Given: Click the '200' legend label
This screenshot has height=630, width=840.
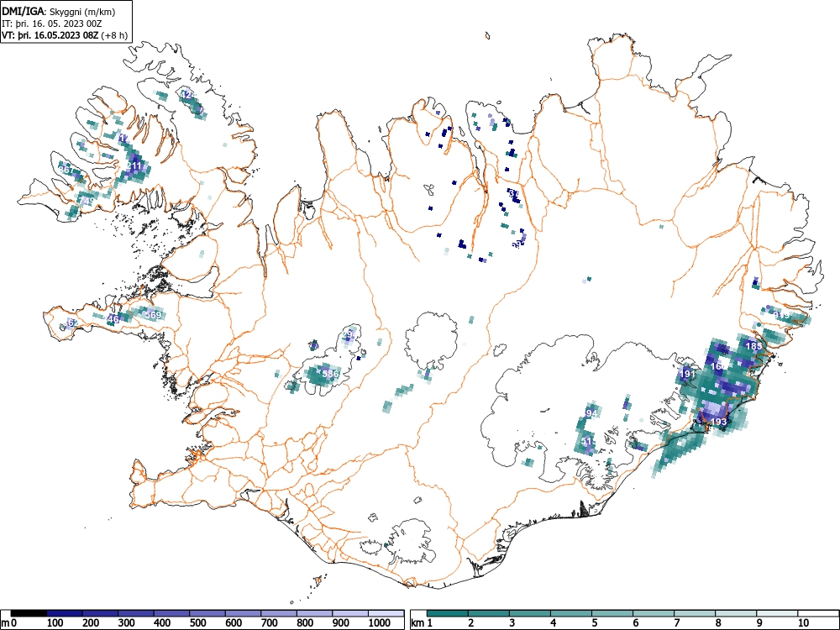Looking at the screenshot, I should [91, 623].
